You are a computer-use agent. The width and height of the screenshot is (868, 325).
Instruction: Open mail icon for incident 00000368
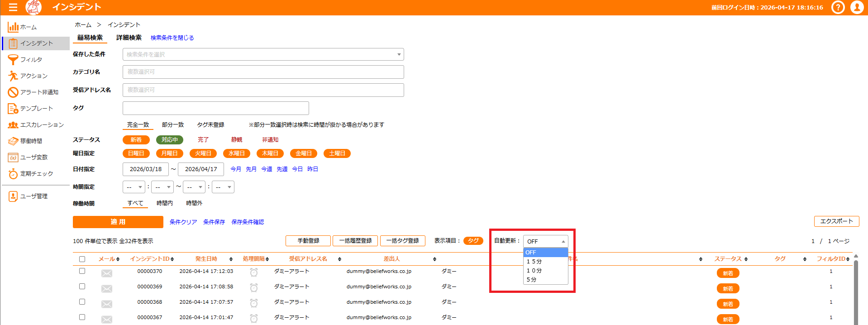107,304
